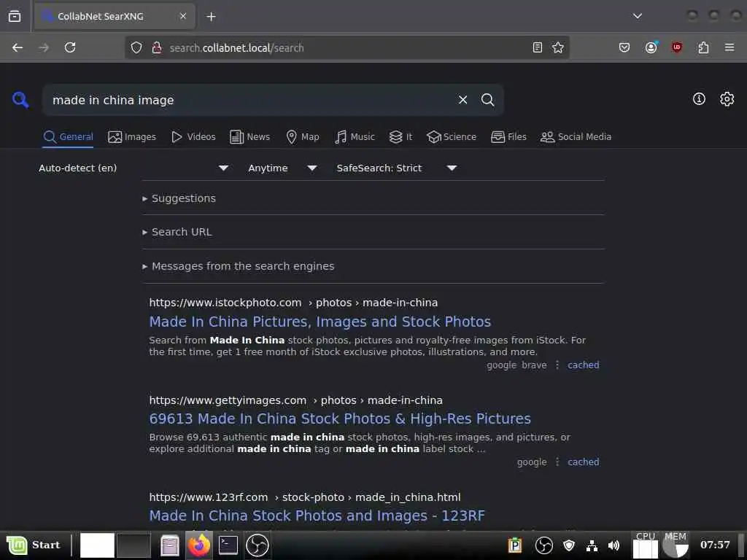This screenshot has height=560, width=747.
Task: Open the OBS tray icon
Action: point(543,545)
